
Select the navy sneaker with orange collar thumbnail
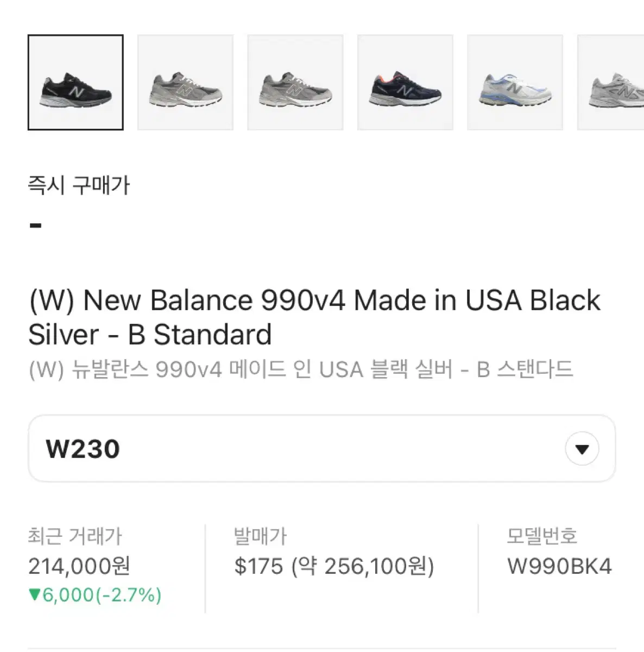tap(405, 83)
